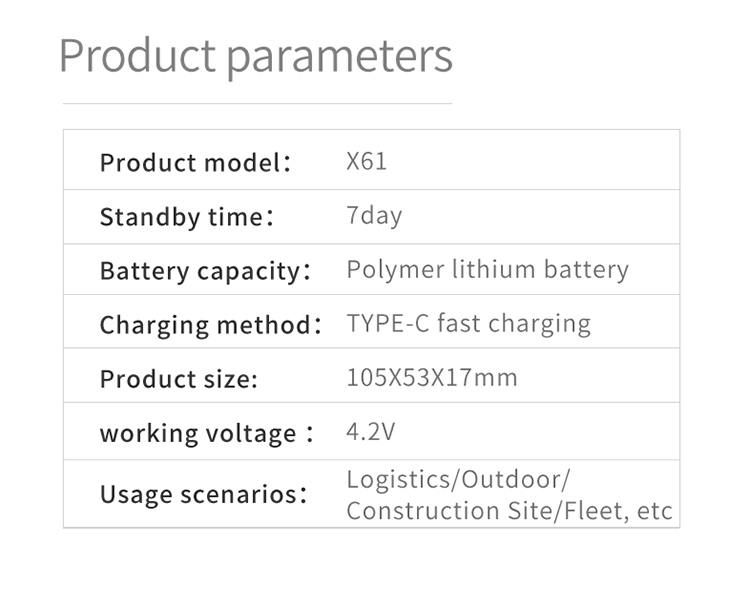Select the "Standby time:" label

[186, 217]
